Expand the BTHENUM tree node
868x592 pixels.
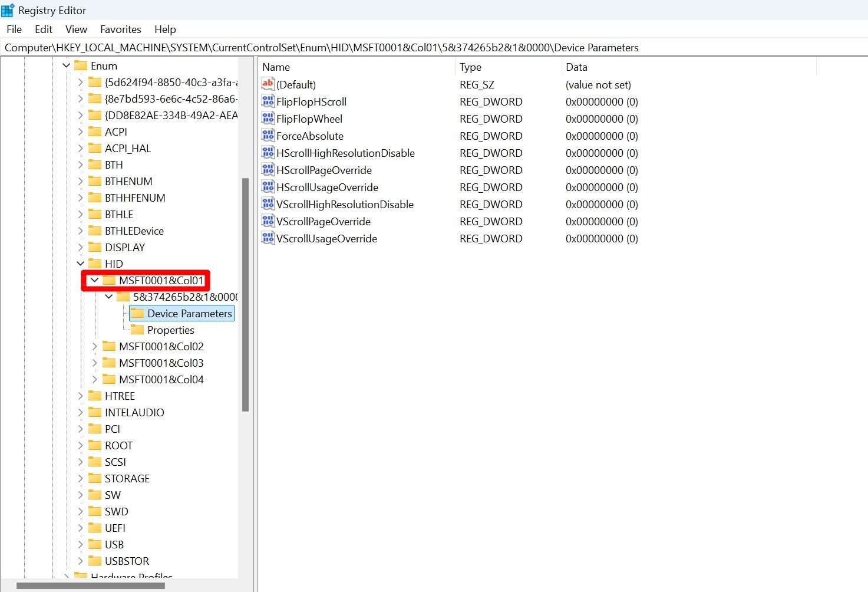point(81,181)
